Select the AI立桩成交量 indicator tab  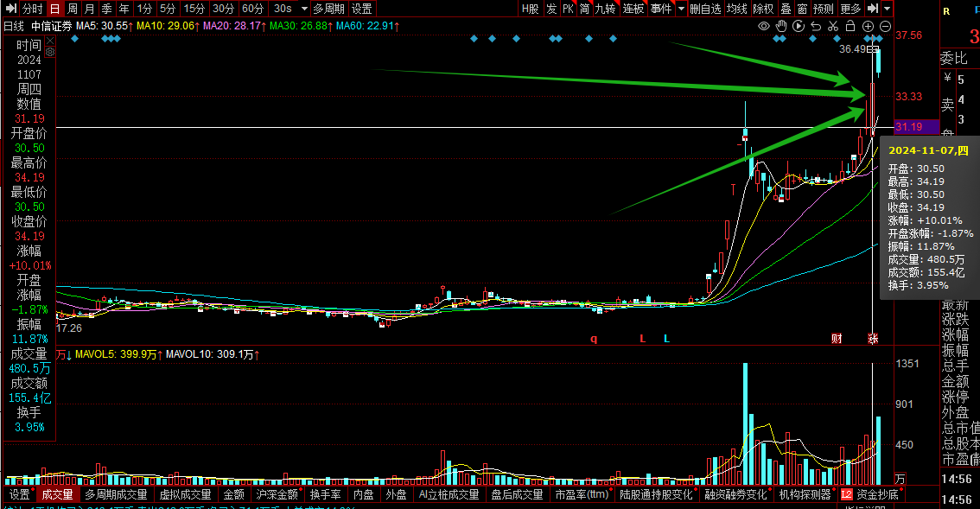tap(449, 494)
